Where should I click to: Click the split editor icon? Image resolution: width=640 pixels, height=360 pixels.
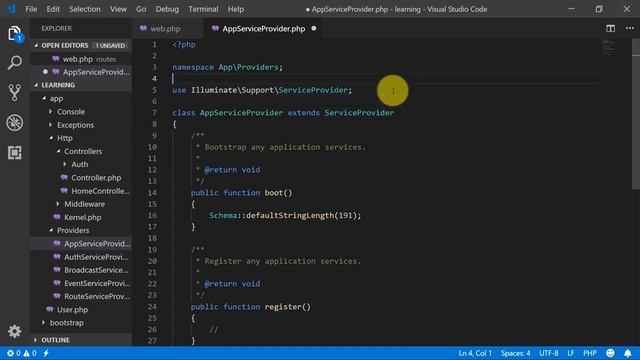click(x=610, y=29)
